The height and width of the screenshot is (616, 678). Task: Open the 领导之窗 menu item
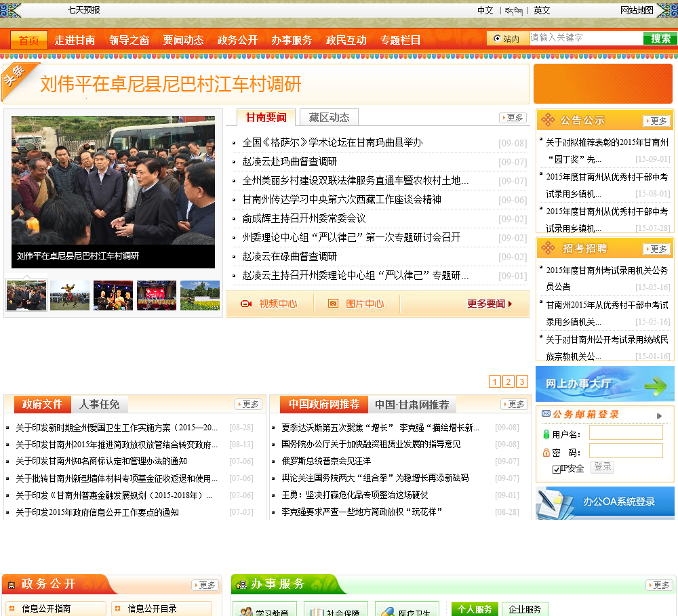(129, 40)
